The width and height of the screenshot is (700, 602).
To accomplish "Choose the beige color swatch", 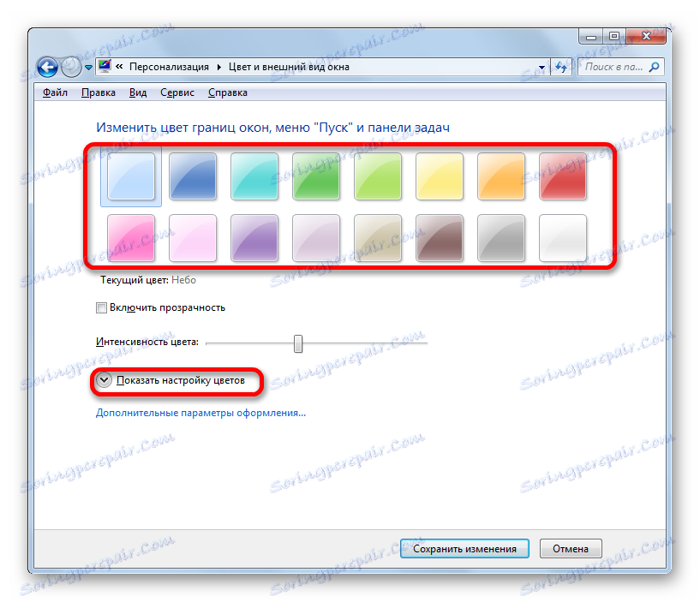I will (x=378, y=237).
